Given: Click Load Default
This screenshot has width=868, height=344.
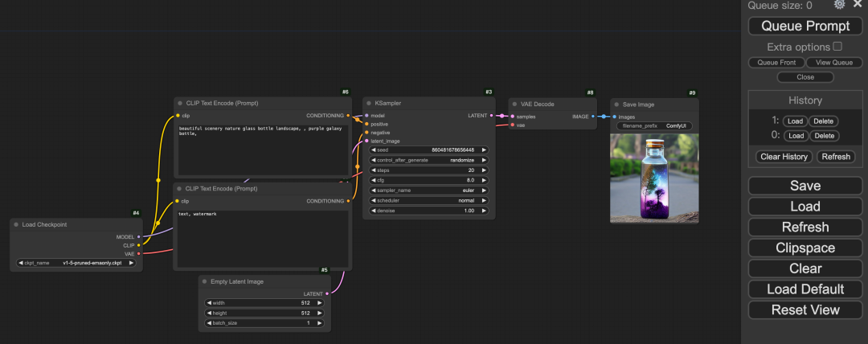Looking at the screenshot, I should 805,289.
